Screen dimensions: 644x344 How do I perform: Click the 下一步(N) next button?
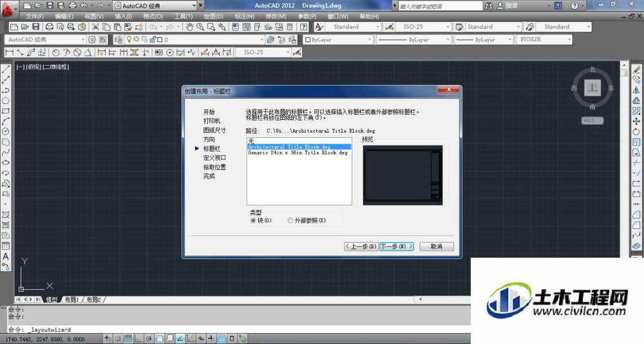[396, 247]
